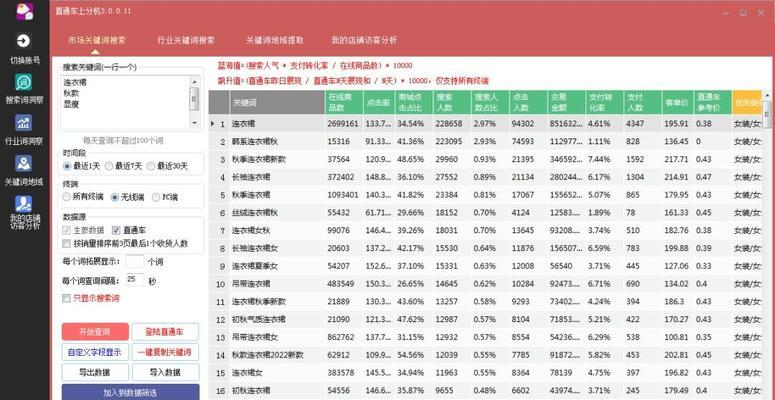The width and height of the screenshot is (775, 400).
Task: Click 一键复制关键词 button
Action: click(x=165, y=352)
